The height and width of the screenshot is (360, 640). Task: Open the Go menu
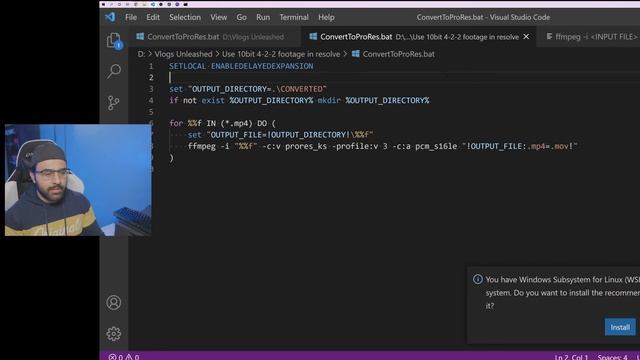(x=241, y=17)
